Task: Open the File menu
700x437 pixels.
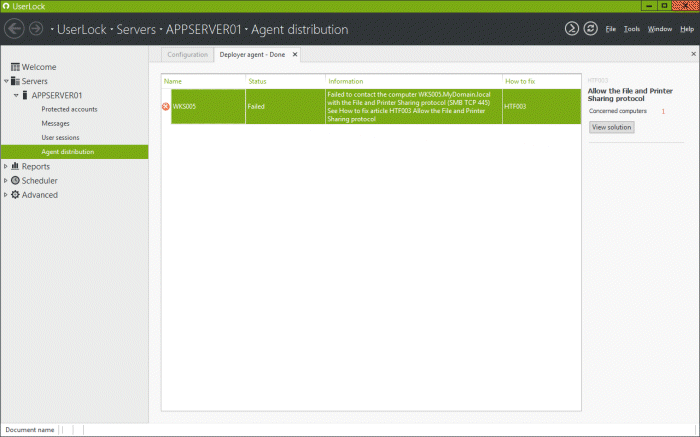Action: tap(610, 29)
